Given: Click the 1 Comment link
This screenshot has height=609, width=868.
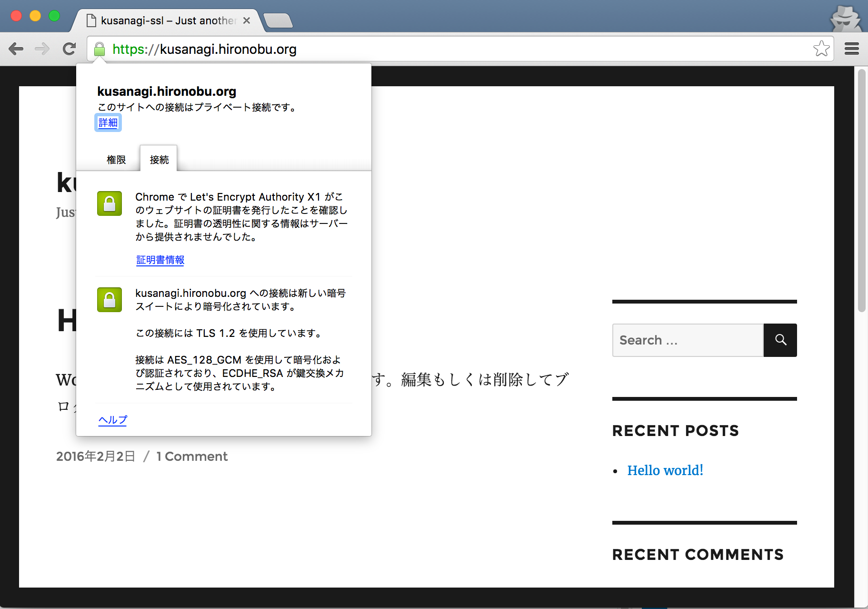Looking at the screenshot, I should click(x=192, y=457).
